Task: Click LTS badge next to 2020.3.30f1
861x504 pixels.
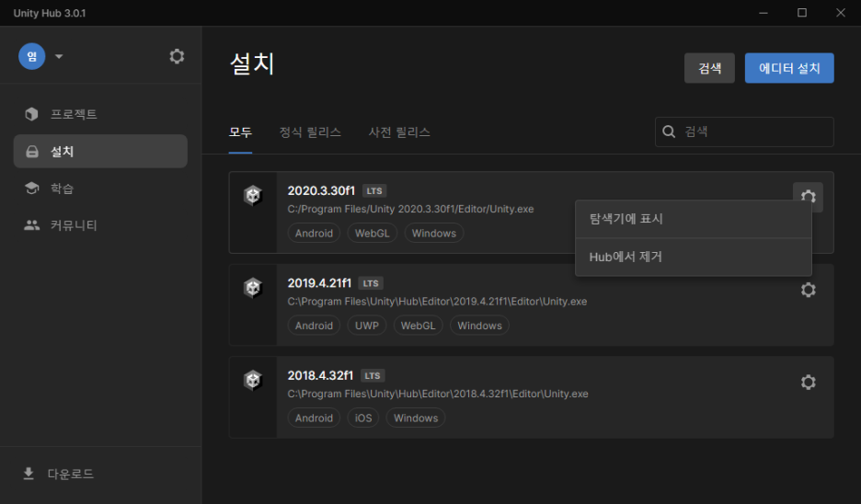Action: pos(374,190)
